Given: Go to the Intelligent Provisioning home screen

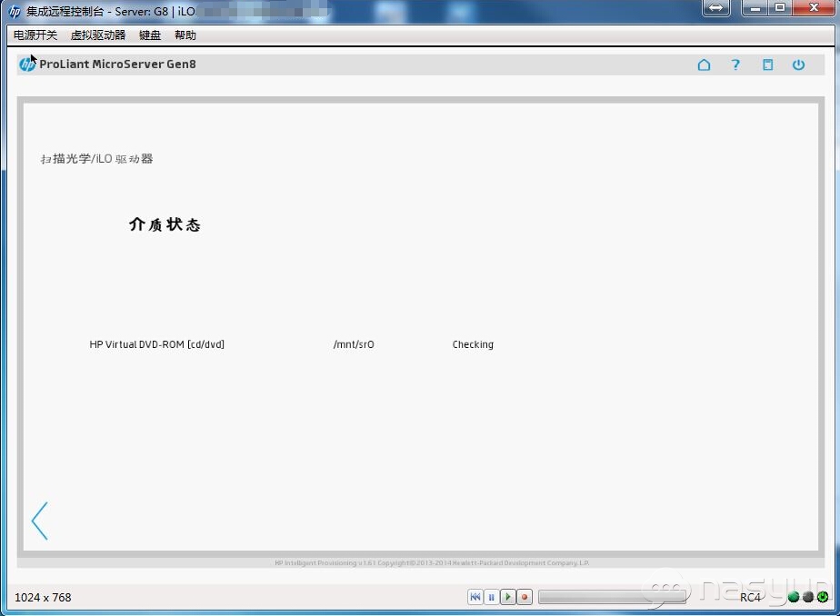Looking at the screenshot, I should (704, 65).
